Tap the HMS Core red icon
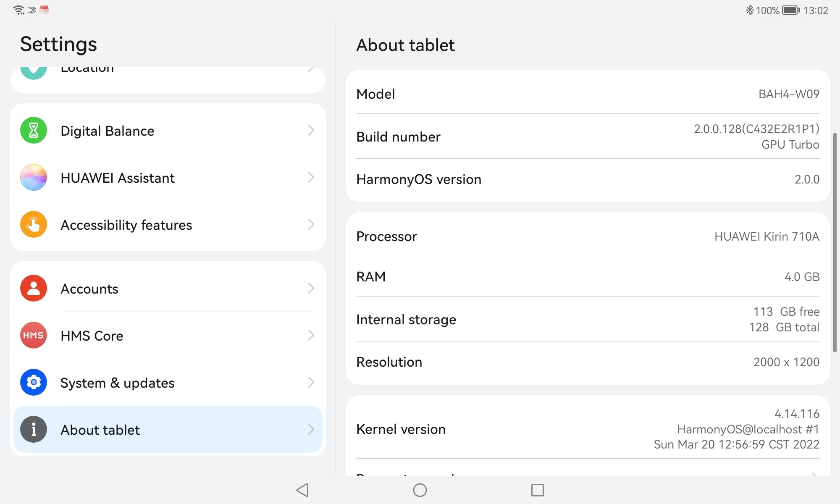This screenshot has width=840, height=504. click(x=34, y=335)
